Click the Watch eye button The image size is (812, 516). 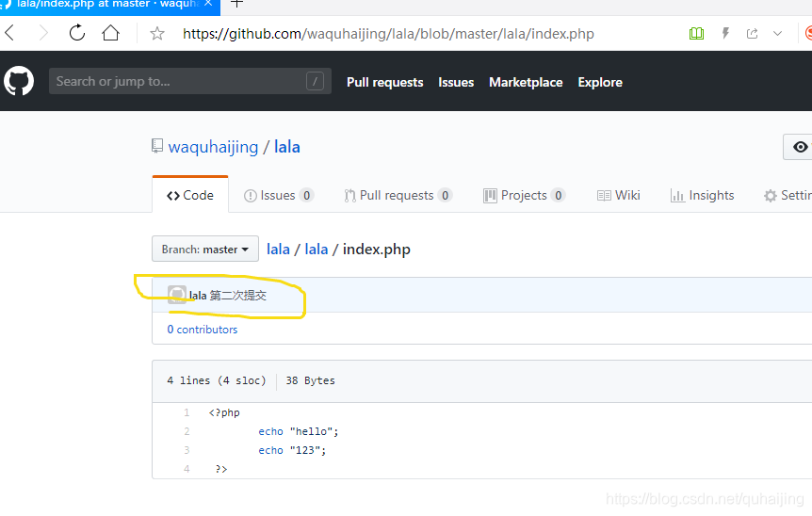pos(798,147)
